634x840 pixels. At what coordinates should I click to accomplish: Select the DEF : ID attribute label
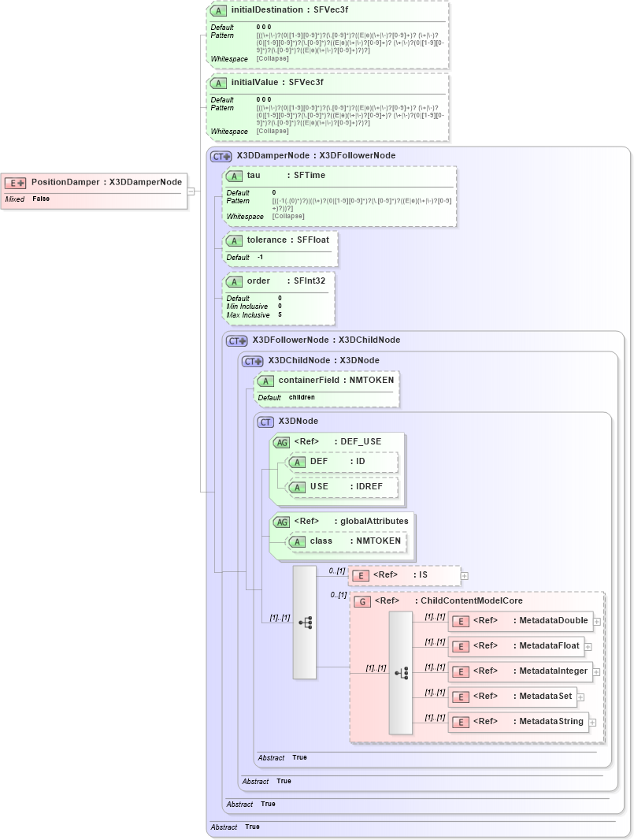337,461
